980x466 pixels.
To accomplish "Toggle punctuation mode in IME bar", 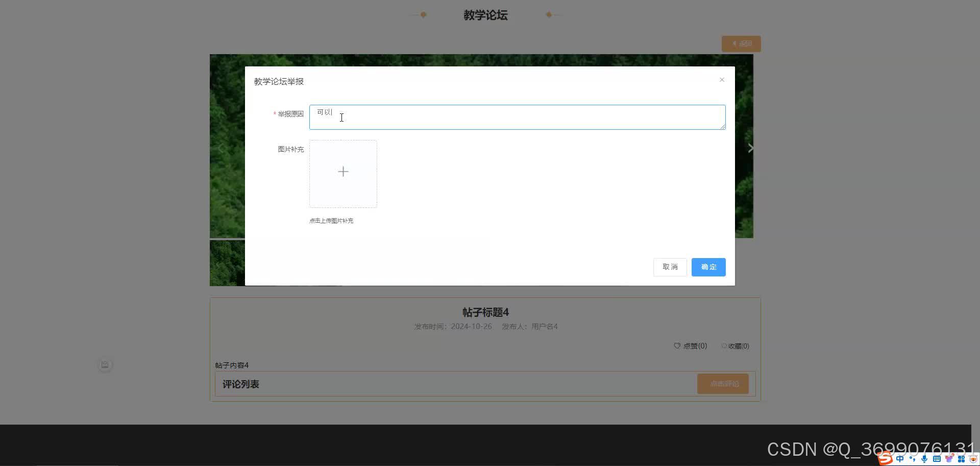I will click(912, 459).
